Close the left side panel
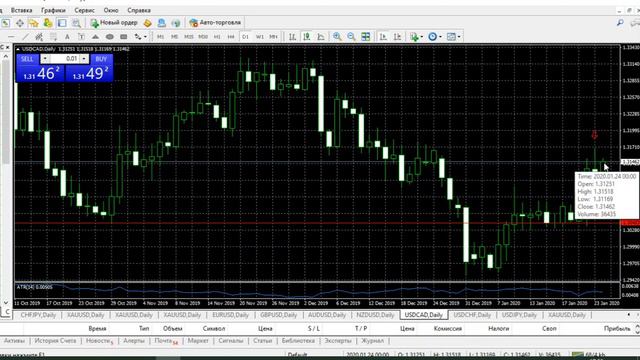The width and height of the screenshot is (640, 360). [x=7, y=48]
